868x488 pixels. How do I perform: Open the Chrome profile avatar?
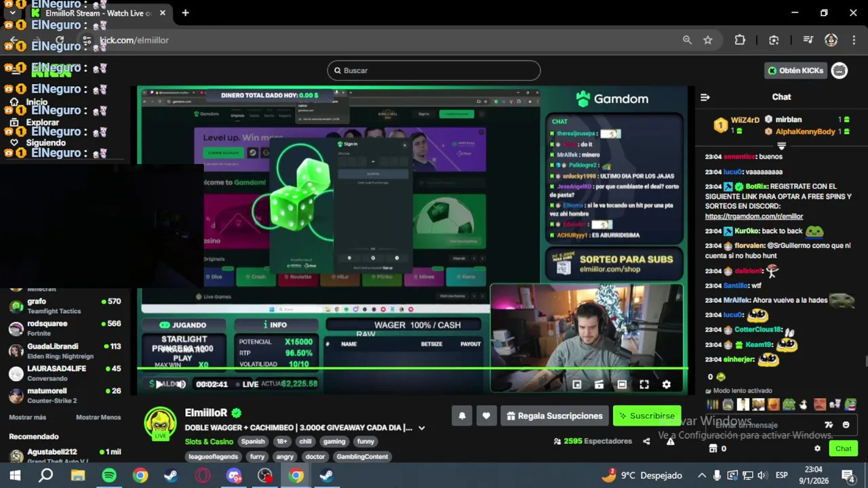coord(831,40)
